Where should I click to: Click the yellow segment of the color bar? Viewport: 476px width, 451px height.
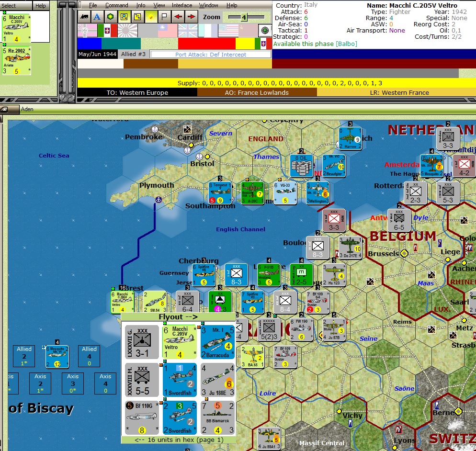(245, 44)
